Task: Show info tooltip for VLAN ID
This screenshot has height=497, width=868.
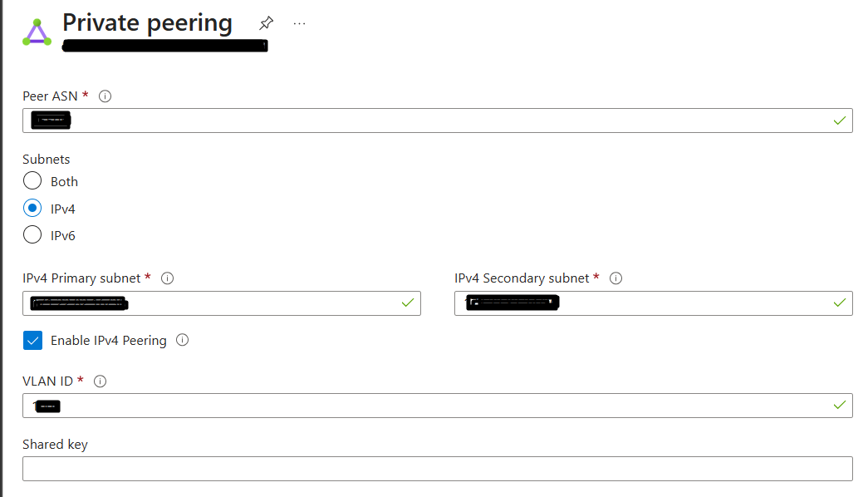Action: 100,381
